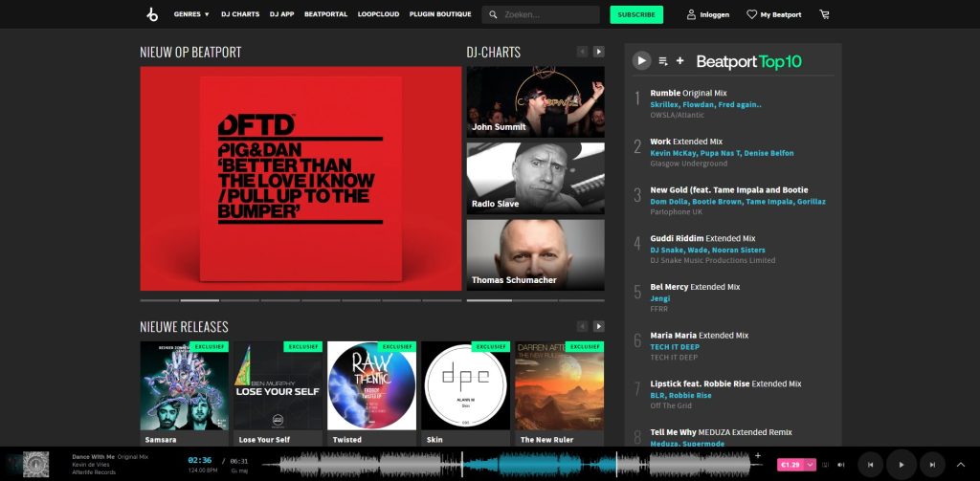This screenshot has width=980, height=481.
Task: Open the Samsara release cover
Action: 185,385
